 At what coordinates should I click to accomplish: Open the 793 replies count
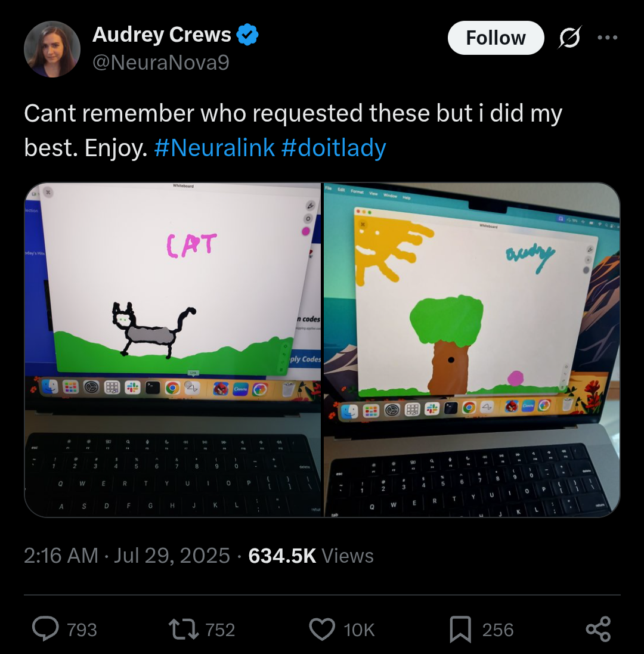click(x=82, y=630)
